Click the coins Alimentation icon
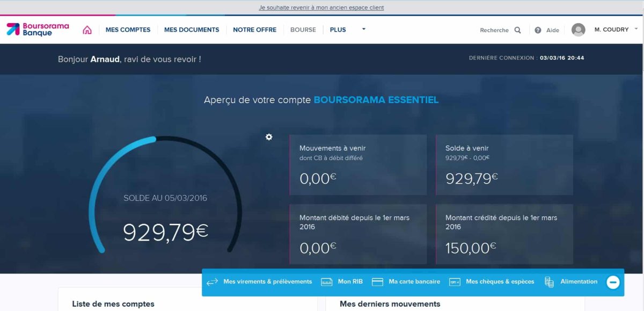644x311 pixels. point(549,282)
